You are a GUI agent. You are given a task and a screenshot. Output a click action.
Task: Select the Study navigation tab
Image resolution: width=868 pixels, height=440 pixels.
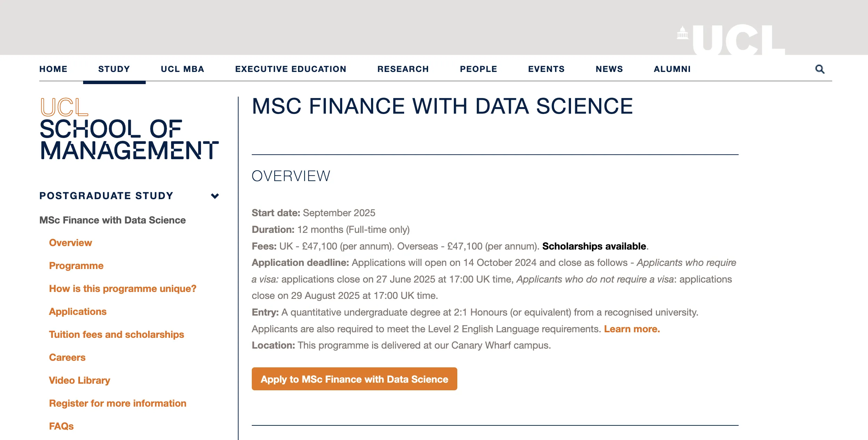pos(114,69)
